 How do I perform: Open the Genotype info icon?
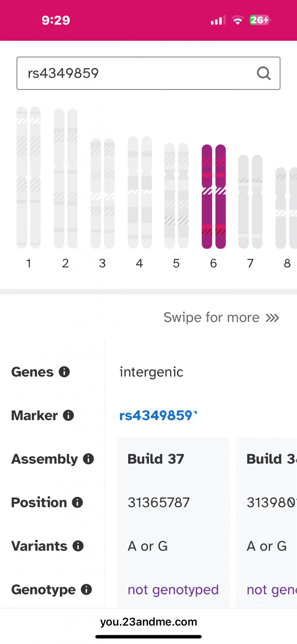point(86,590)
